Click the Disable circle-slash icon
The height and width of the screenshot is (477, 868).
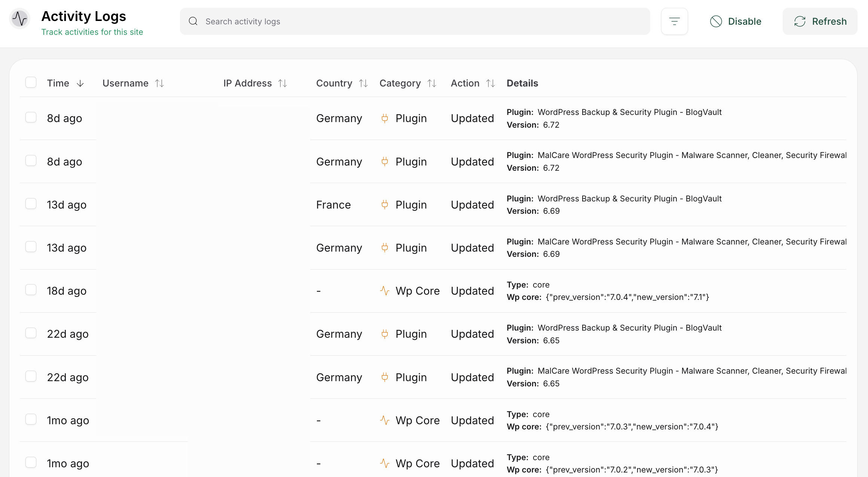(716, 21)
